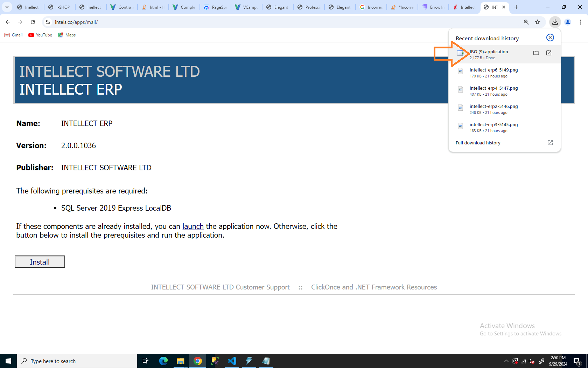The image size is (588, 368).
Task: Open INTELLECT SOFTWARE LTD Customer Support link
Action: [x=220, y=287]
